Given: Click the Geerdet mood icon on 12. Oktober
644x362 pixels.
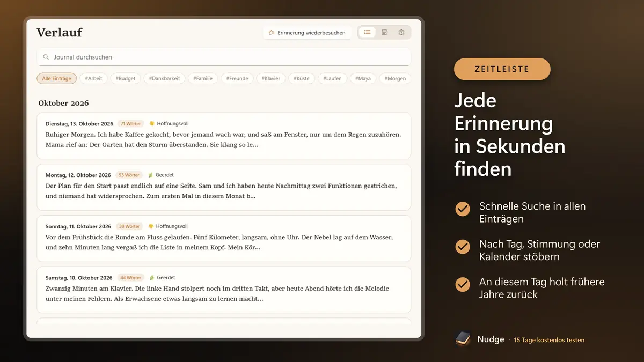Looking at the screenshot, I should (x=151, y=175).
